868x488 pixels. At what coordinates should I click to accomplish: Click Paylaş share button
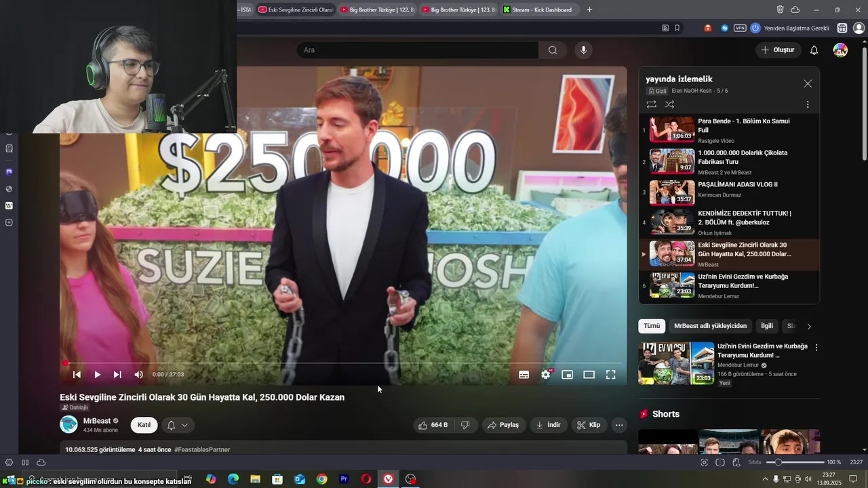[503, 425]
